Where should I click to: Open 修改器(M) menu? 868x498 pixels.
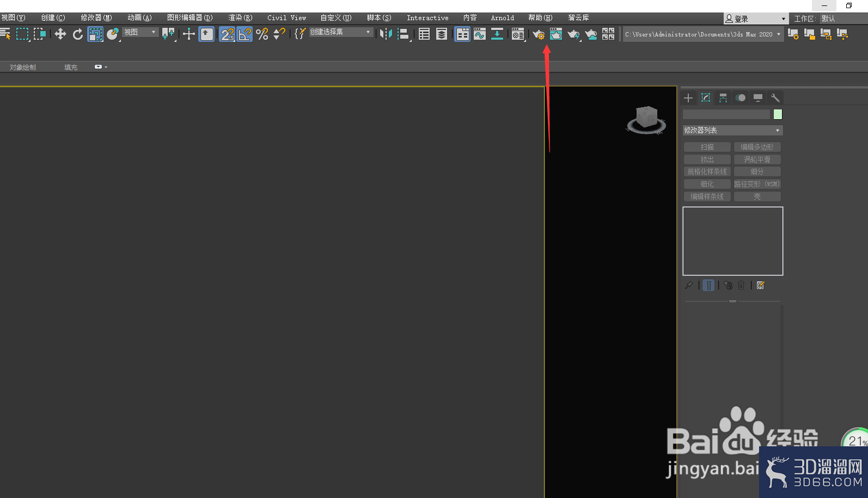coord(96,18)
